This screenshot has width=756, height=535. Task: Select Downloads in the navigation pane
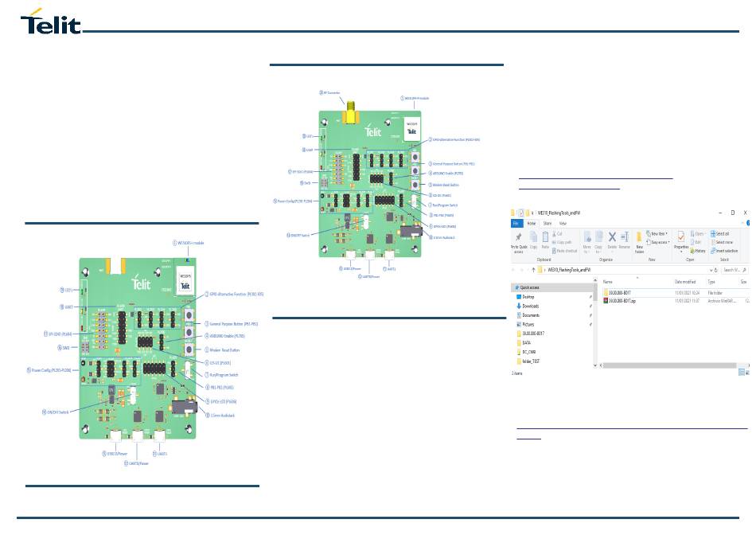(x=529, y=306)
